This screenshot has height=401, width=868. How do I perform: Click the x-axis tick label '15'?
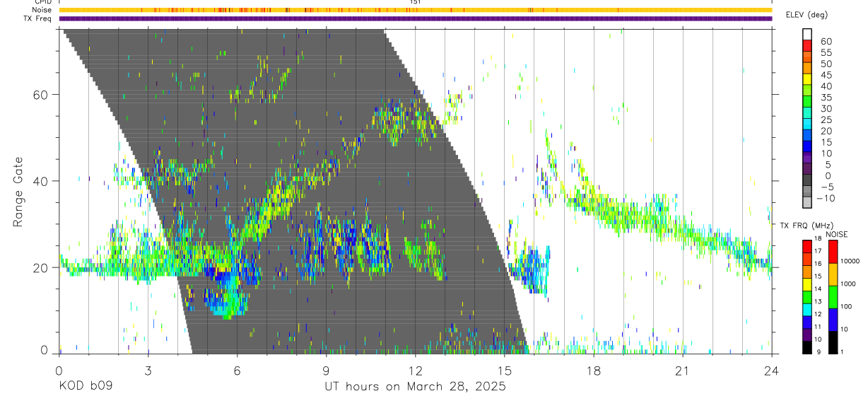[504, 370]
